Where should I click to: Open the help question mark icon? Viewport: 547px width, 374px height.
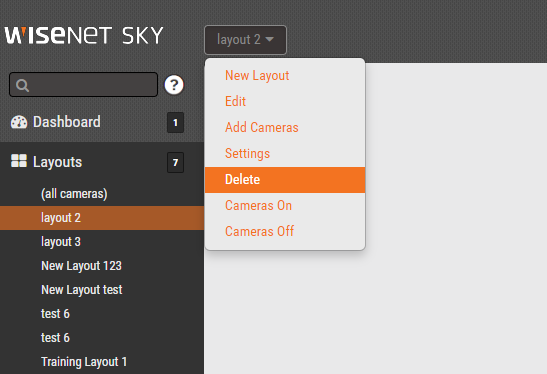click(x=174, y=85)
